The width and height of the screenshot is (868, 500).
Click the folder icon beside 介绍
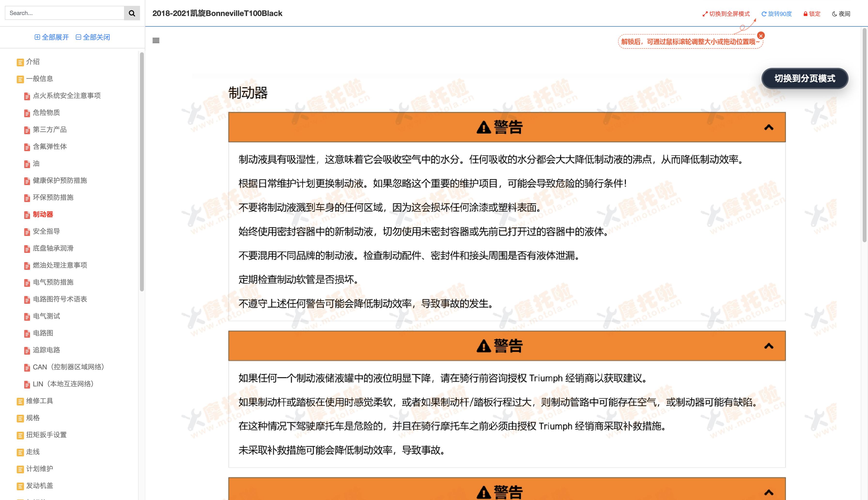click(20, 62)
